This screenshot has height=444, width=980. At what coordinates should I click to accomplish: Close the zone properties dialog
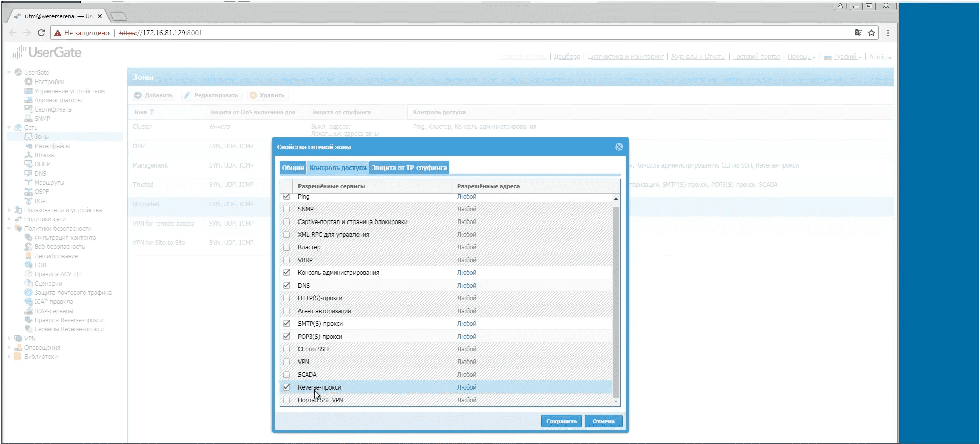pos(619,147)
